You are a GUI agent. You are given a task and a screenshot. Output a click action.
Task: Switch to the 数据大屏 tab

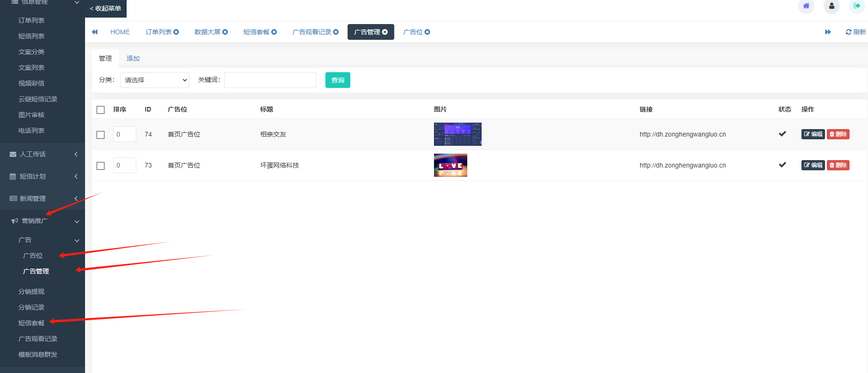[208, 32]
